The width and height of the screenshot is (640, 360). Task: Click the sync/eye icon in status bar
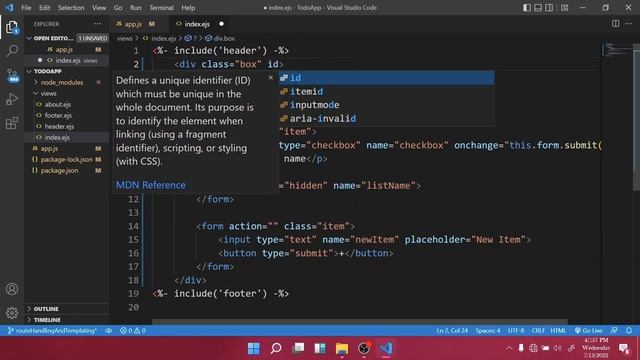[x=109, y=331]
